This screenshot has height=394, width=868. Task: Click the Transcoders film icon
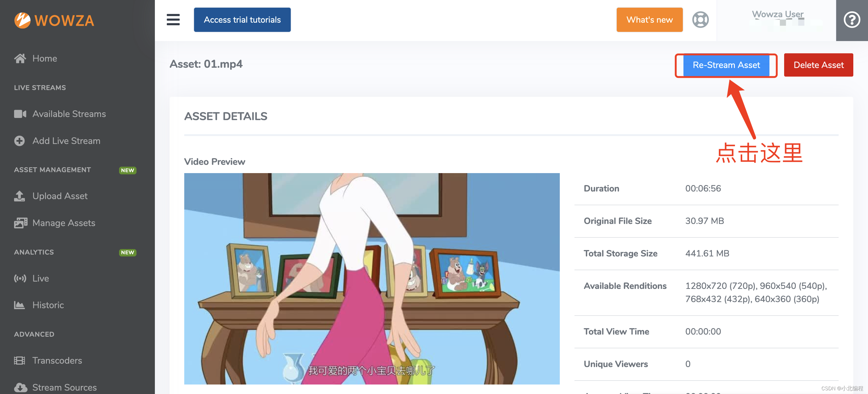[x=20, y=361]
